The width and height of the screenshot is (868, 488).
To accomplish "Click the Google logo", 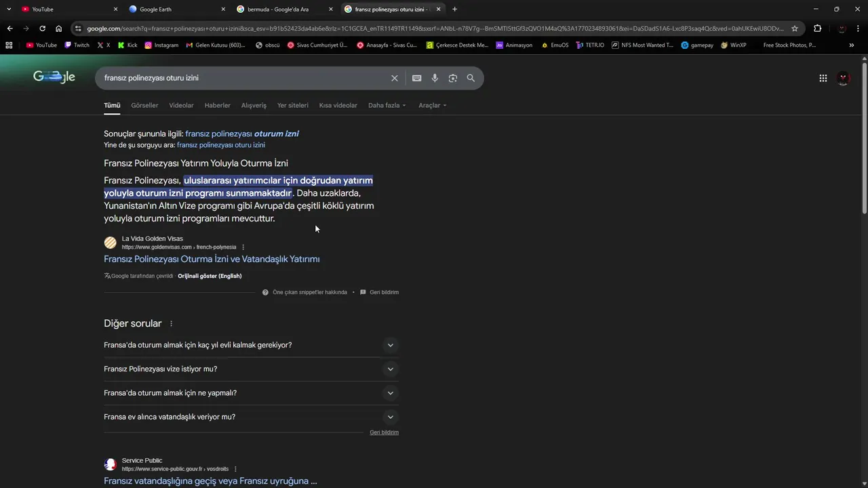I will point(54,77).
